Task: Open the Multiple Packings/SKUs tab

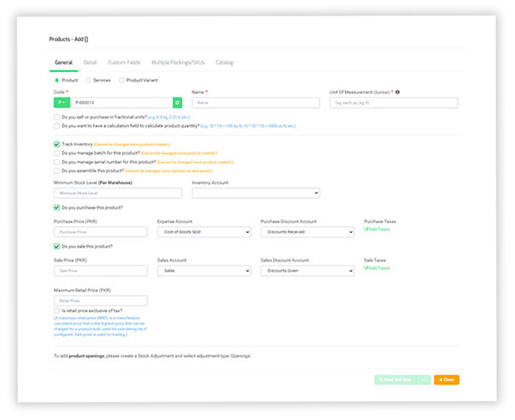Action: tap(177, 63)
